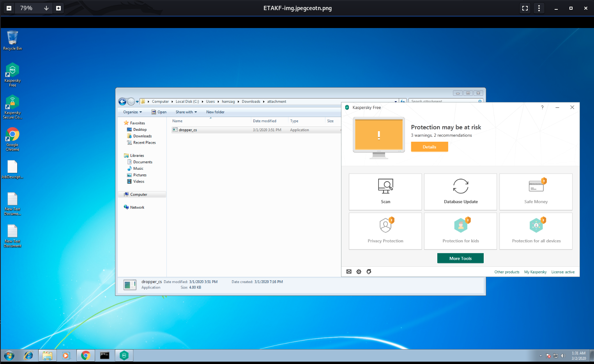Launch Internet Explorer from the taskbar

click(28, 355)
